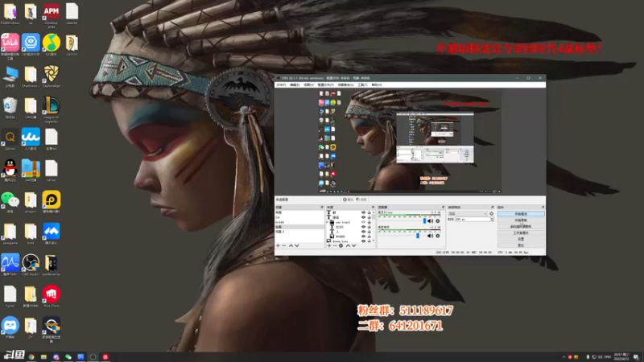644x362 pixels.
Task: Toggle the eye icon for topmost source
Action: coord(363,212)
